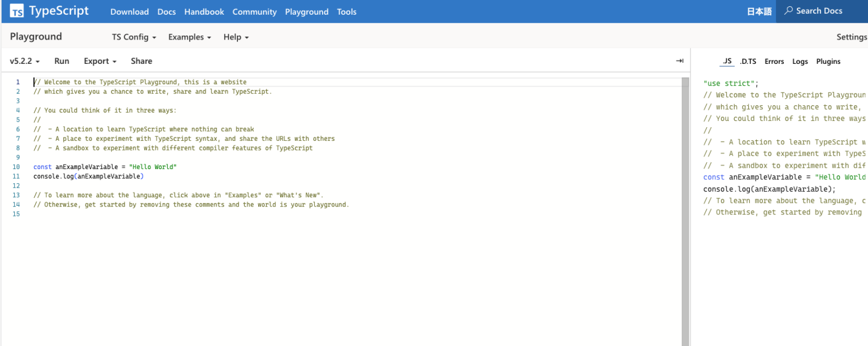Select the .JS output tab
This screenshot has height=346, width=868.
727,62
